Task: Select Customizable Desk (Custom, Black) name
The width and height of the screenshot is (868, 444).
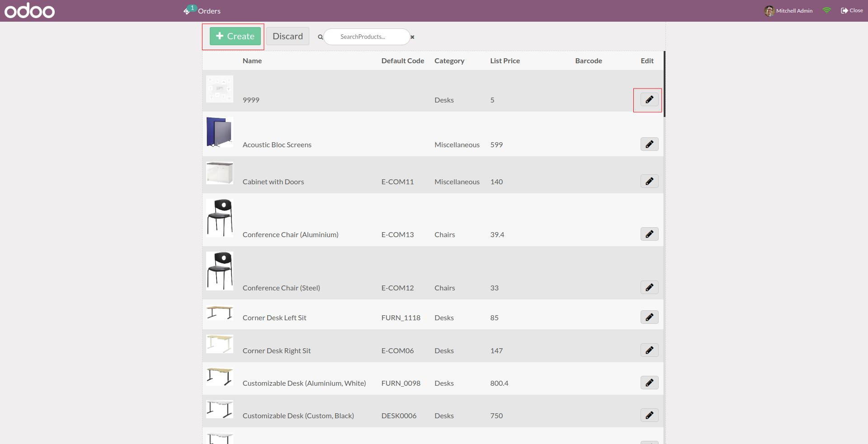Action: click(298, 416)
